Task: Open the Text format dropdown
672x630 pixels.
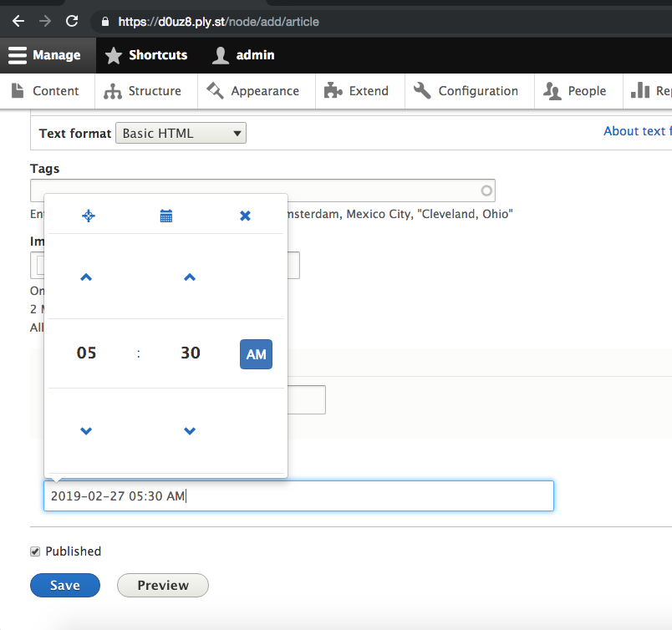Action: pyautogui.click(x=181, y=133)
